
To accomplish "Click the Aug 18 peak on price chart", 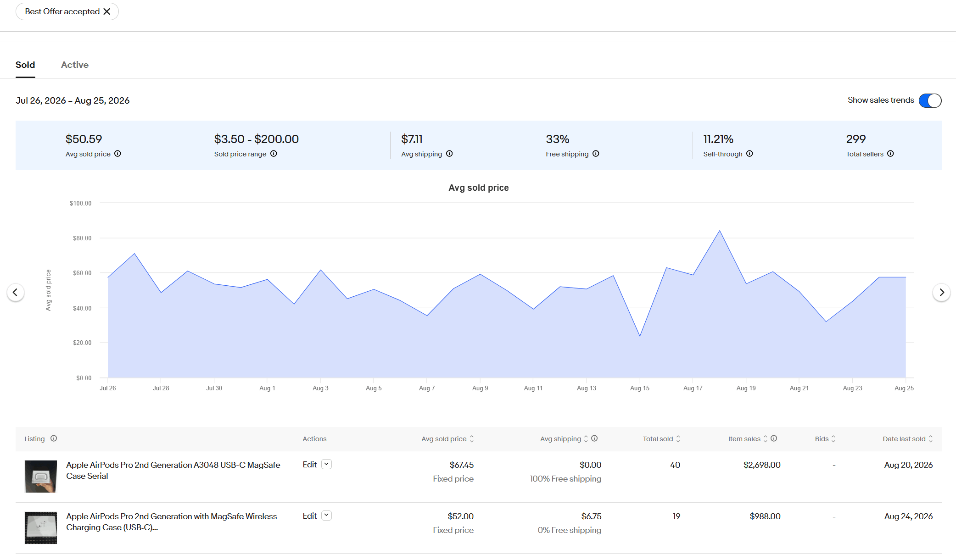I will click(x=720, y=231).
